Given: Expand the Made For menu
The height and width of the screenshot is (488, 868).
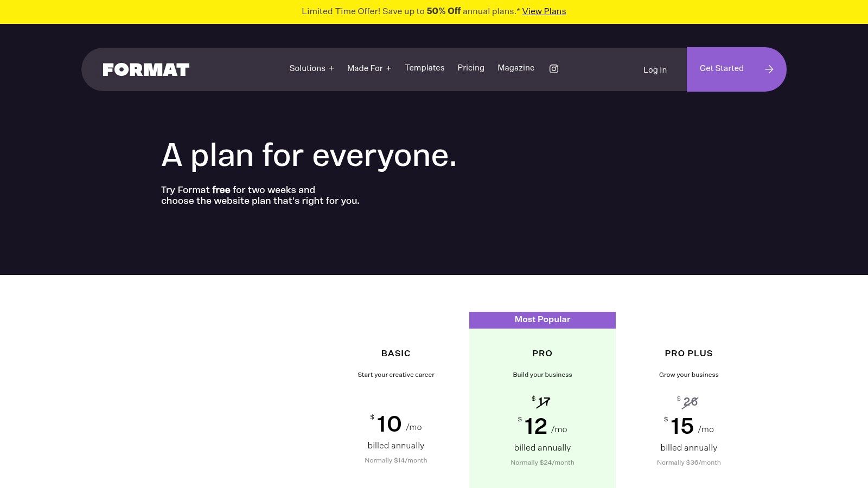Looking at the screenshot, I should pyautogui.click(x=369, y=68).
